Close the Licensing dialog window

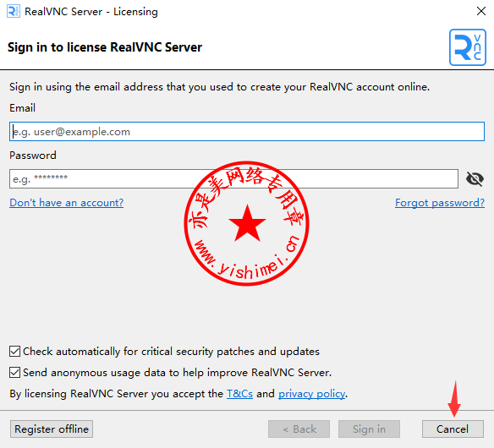481,11
